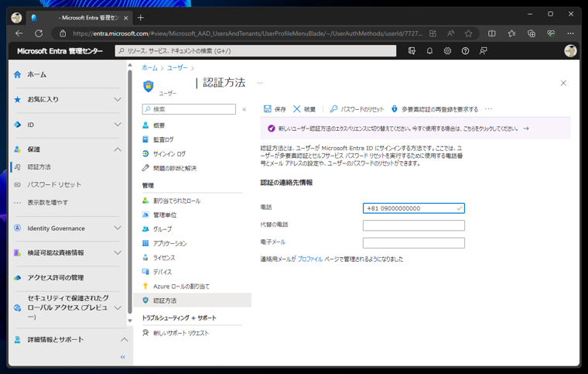This screenshot has width=588, height=374.
Task: Select 認証方法 in the user menu
Action: coord(193,300)
